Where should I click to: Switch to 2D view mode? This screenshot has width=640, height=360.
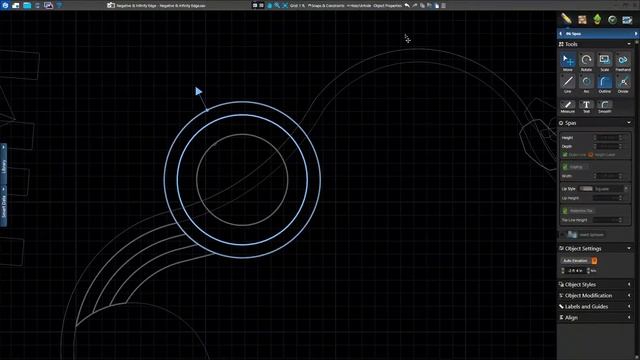[x=255, y=5]
